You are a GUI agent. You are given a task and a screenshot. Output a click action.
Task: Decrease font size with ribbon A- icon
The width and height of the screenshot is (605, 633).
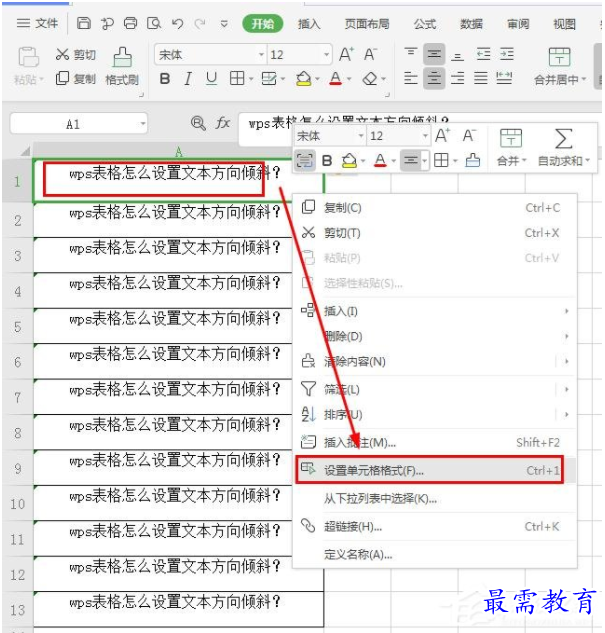[x=370, y=54]
